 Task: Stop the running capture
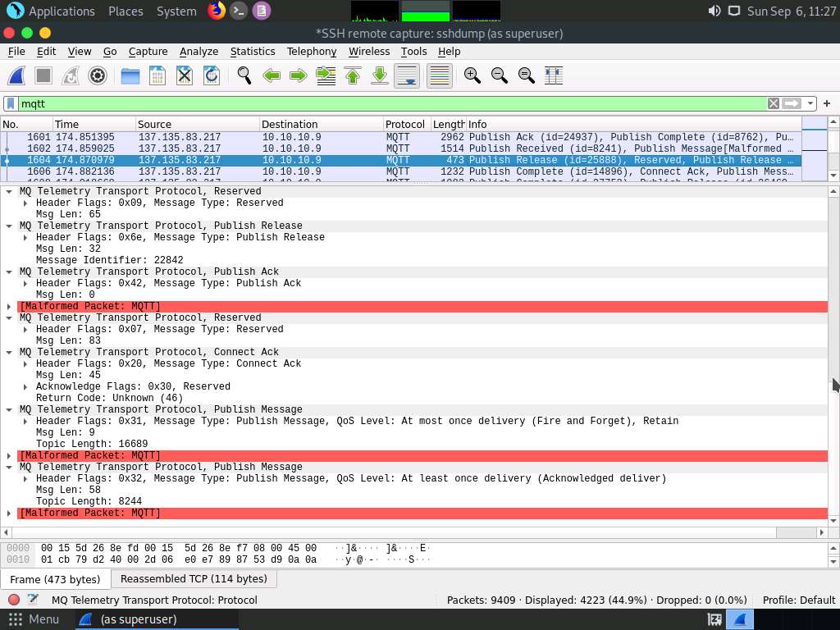point(43,75)
